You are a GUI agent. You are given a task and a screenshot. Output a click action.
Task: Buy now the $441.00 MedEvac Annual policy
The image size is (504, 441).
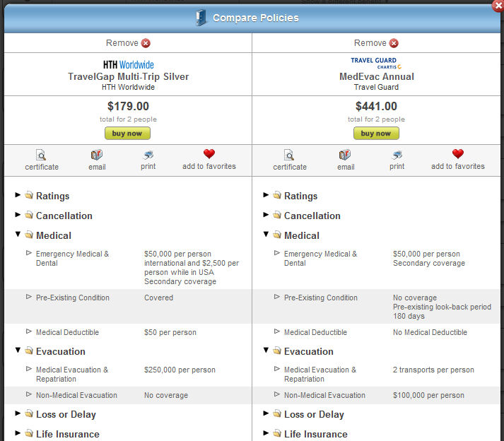(x=376, y=133)
